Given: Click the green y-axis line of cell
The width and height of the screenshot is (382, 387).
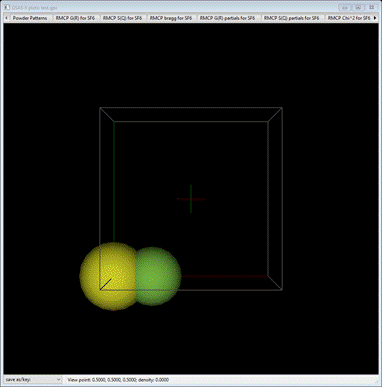Looking at the screenshot, I should pos(114,182).
